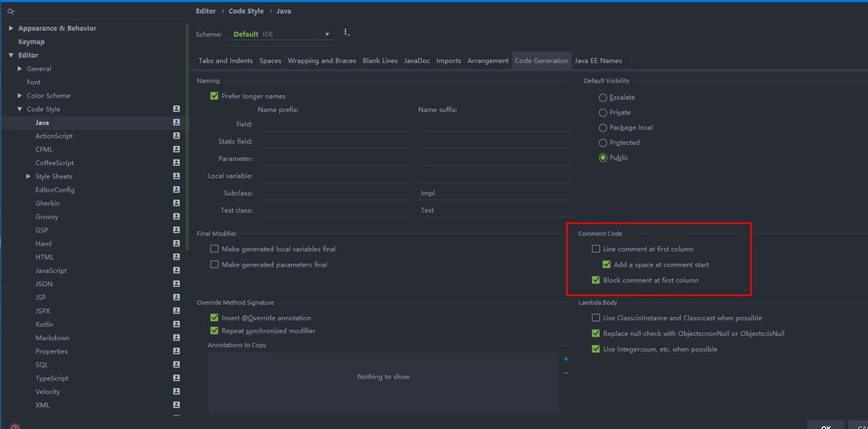Click the scheme icon beside Kotlin entry
The width and height of the screenshot is (868, 429).
click(176, 324)
